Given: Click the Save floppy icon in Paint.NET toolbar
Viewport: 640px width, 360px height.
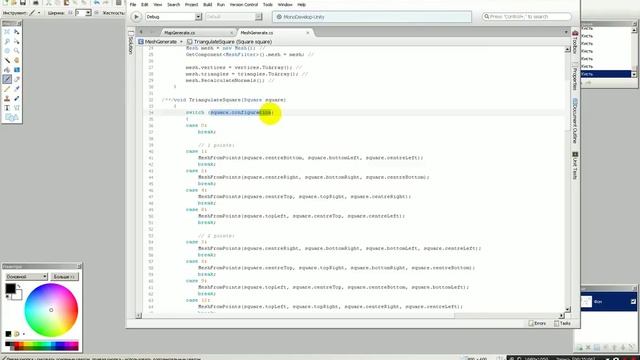Looking at the screenshot, I should click(x=23, y=2).
